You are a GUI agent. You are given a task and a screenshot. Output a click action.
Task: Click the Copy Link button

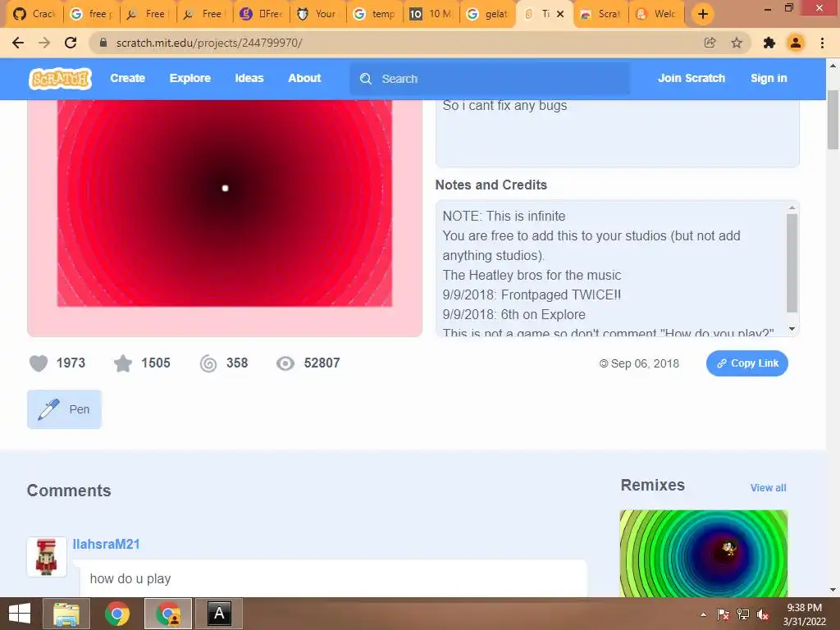[x=746, y=363]
